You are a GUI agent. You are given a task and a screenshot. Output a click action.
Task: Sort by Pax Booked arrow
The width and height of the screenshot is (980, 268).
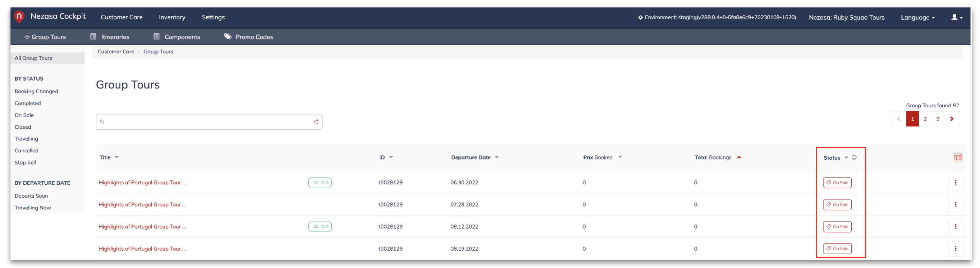pos(620,157)
